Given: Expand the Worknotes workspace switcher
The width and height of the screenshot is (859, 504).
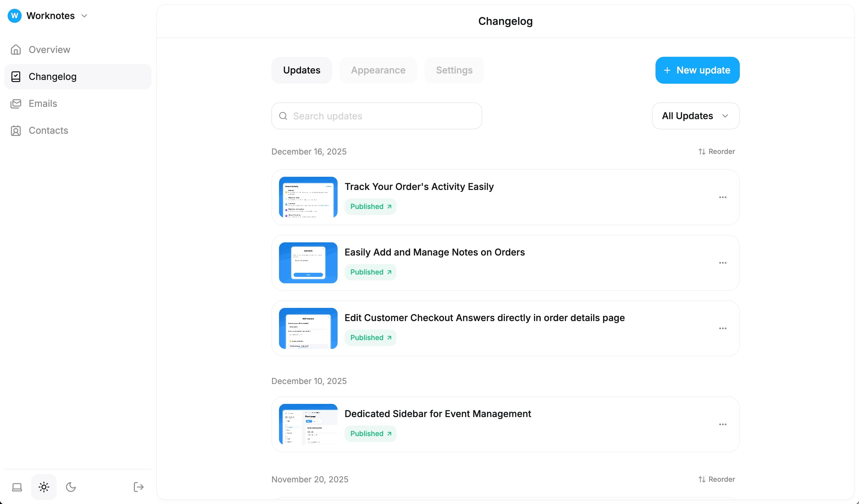Looking at the screenshot, I should [85, 15].
